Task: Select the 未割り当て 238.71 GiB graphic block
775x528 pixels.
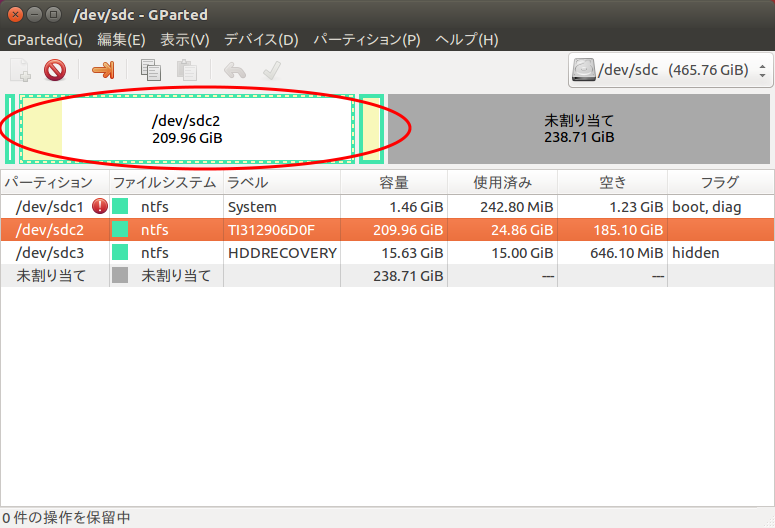Action: (x=579, y=129)
